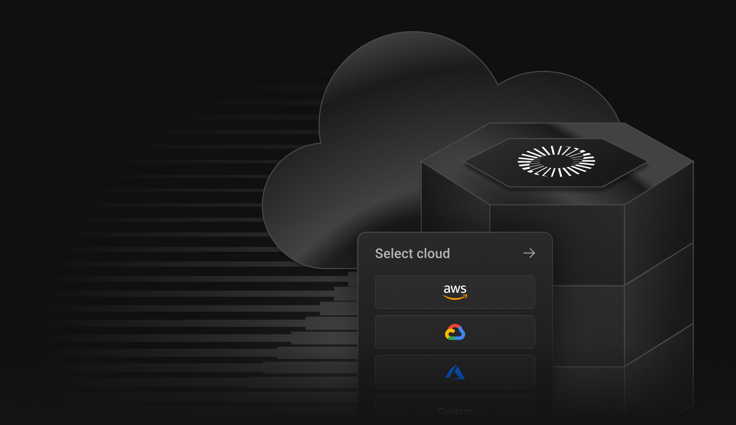Viewport: 736px width, 425px height.
Task: Click the empty left side of the AWS row
Action: [406, 292]
